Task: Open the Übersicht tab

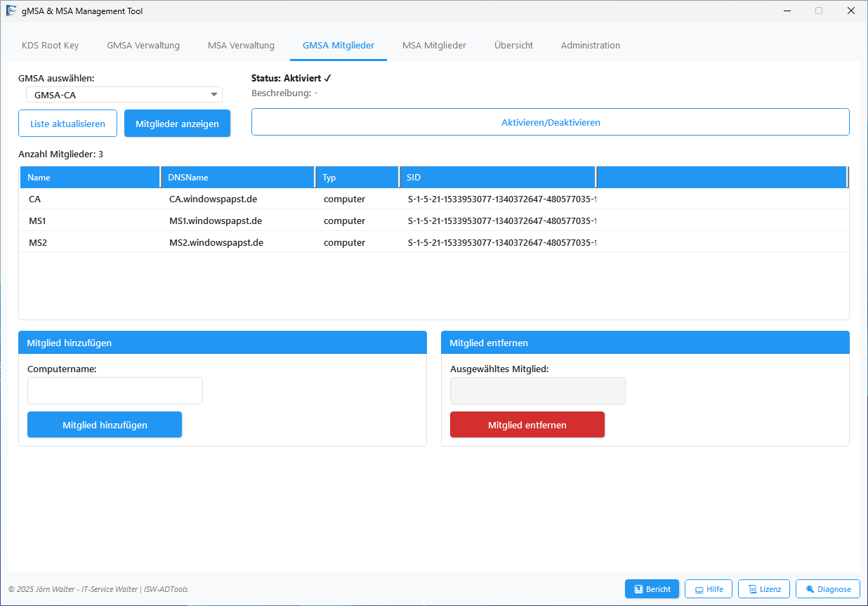Action: [x=513, y=46]
